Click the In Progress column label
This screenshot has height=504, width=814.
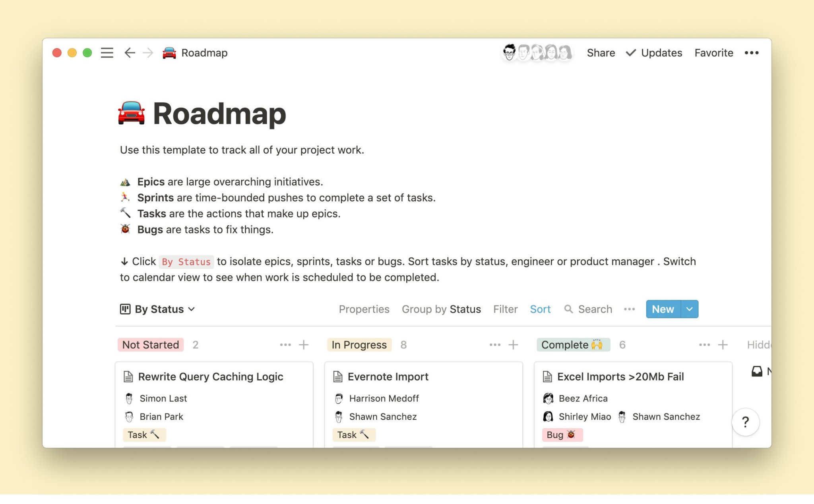[x=359, y=345]
